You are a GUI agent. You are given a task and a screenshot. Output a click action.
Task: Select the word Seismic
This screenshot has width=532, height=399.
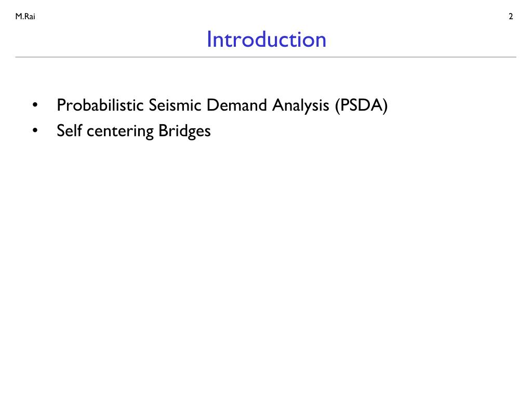175,105
